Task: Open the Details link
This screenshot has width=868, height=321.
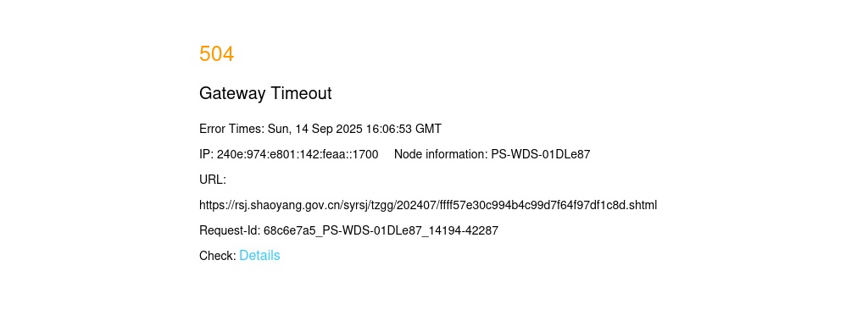Action: pyautogui.click(x=259, y=255)
